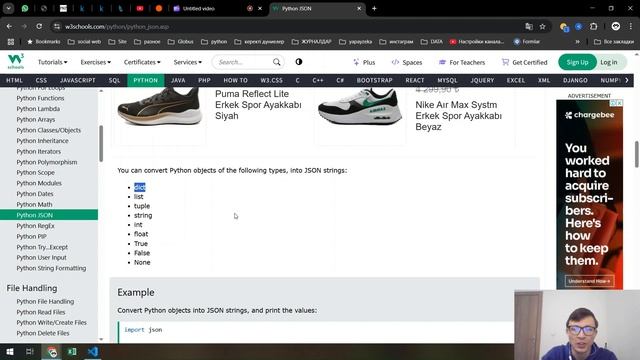Image resolution: width=640 pixels, height=360 pixels.
Task: Expand the Certificates dropdown menu
Action: [x=142, y=62]
